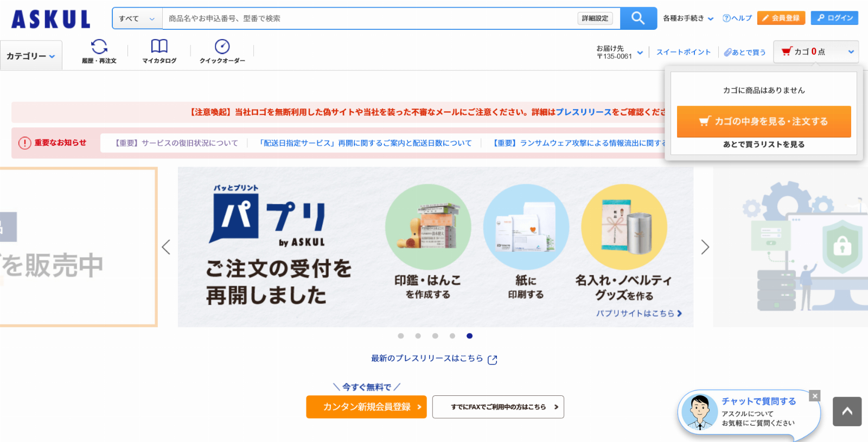Select the third carousel dot indicator
This screenshot has width=868, height=442.
tap(435, 336)
